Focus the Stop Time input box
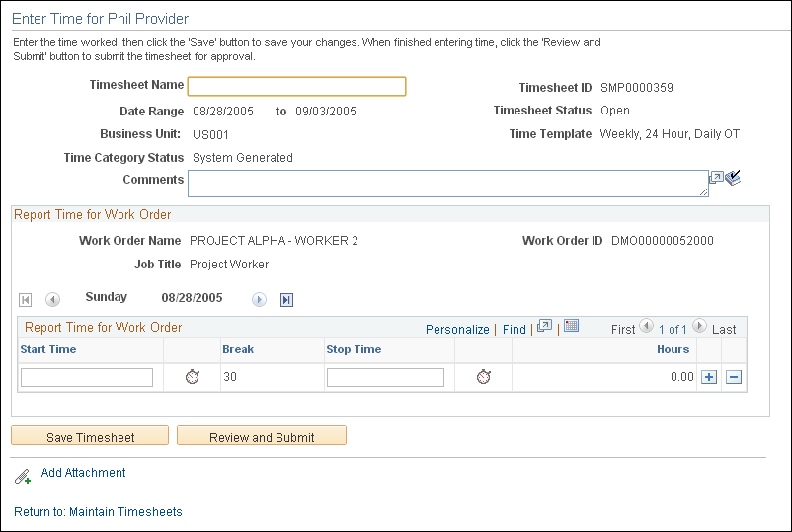This screenshot has height=532, width=792. [x=385, y=378]
